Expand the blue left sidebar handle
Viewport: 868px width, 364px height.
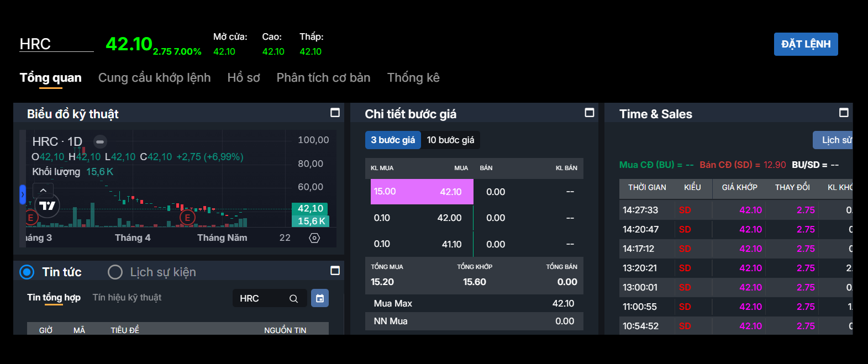(22, 194)
